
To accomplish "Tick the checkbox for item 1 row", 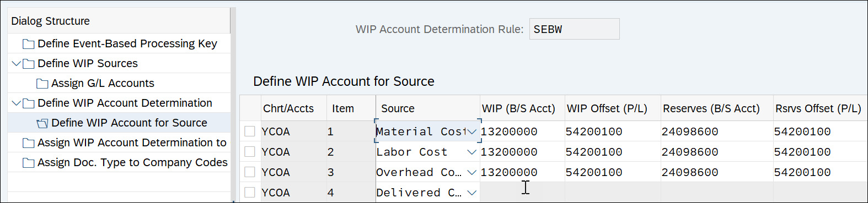I will (250, 131).
